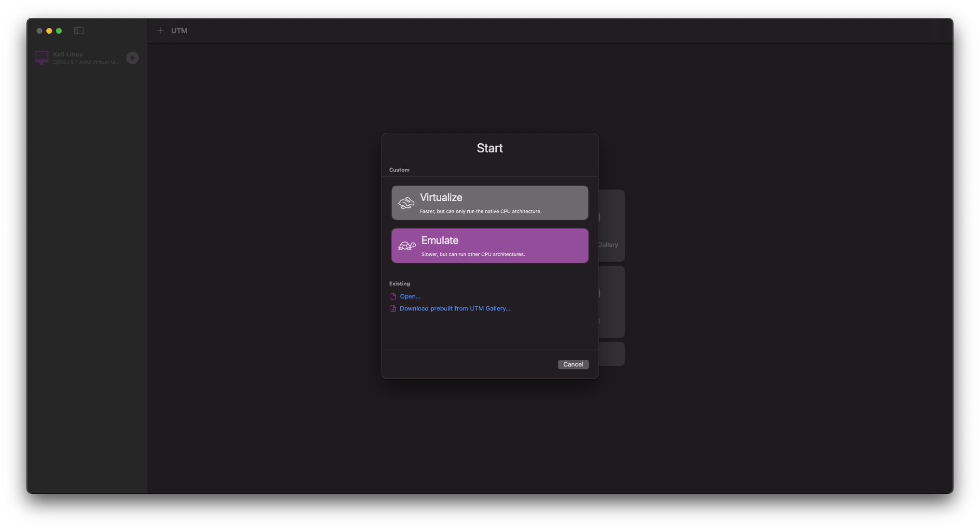The height and width of the screenshot is (529, 980).
Task: Toggle the sidebar visibility icon
Action: coord(79,31)
